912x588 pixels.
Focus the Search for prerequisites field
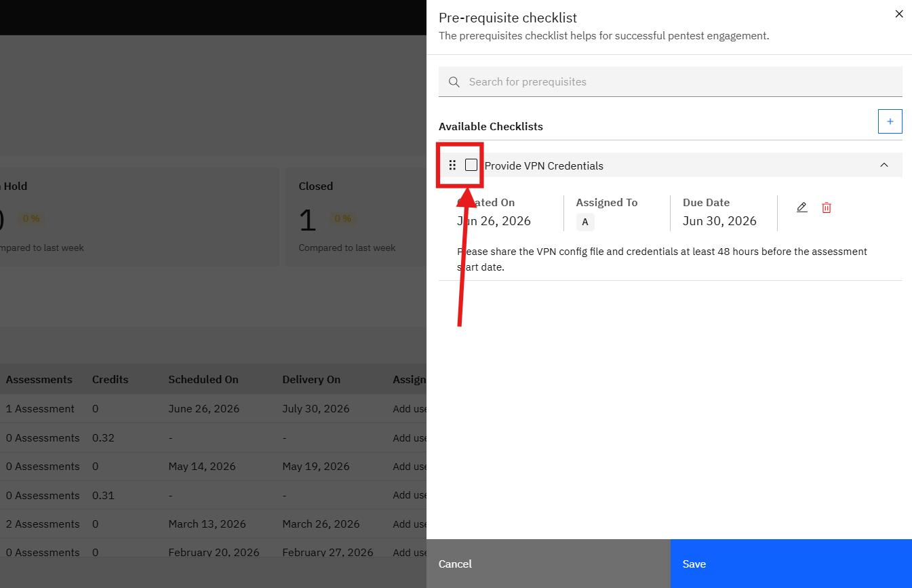coord(670,81)
